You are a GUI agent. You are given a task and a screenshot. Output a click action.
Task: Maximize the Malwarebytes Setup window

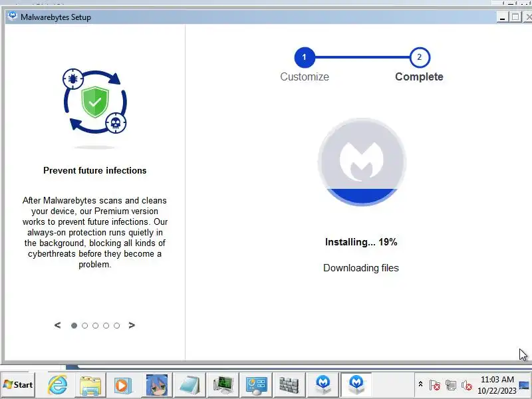tap(515, 17)
